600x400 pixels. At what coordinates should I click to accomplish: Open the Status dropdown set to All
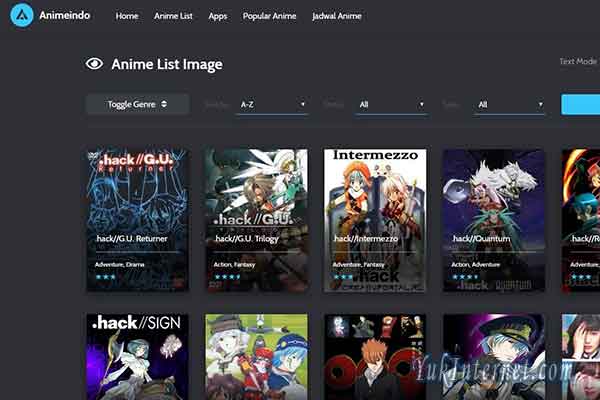click(391, 104)
